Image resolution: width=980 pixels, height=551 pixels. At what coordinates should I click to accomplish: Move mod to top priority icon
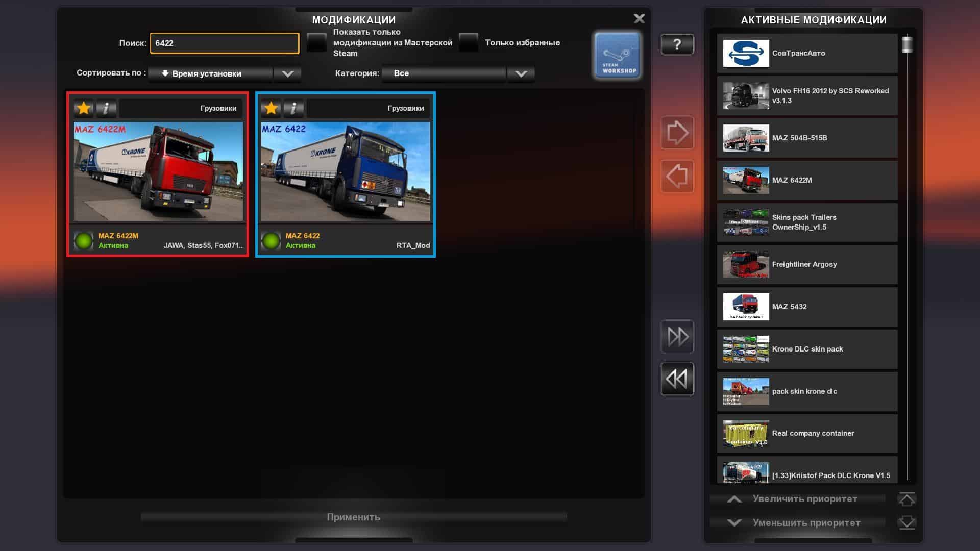coord(906,499)
